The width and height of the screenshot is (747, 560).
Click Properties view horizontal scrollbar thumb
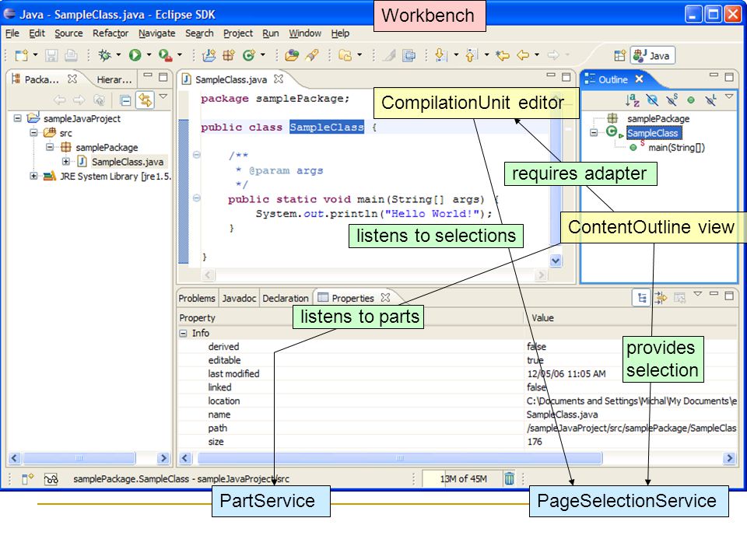point(400,458)
